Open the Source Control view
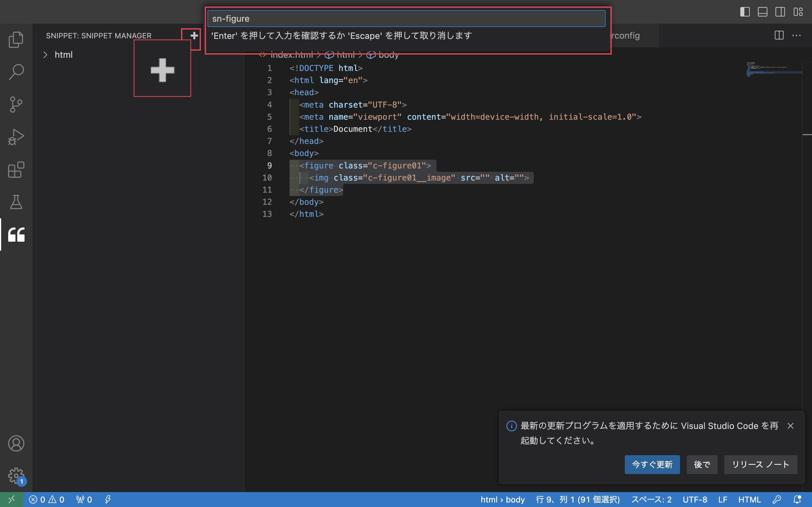Image resolution: width=812 pixels, height=507 pixels. (16, 104)
